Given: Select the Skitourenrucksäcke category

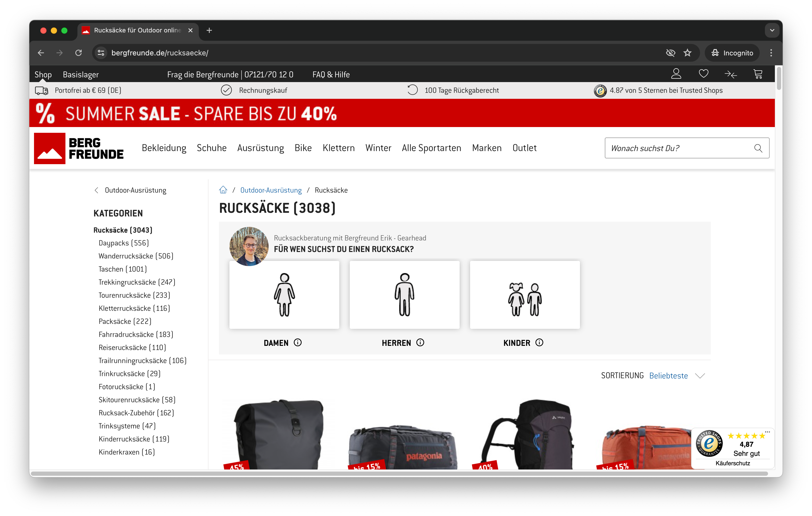Looking at the screenshot, I should click(x=137, y=400).
